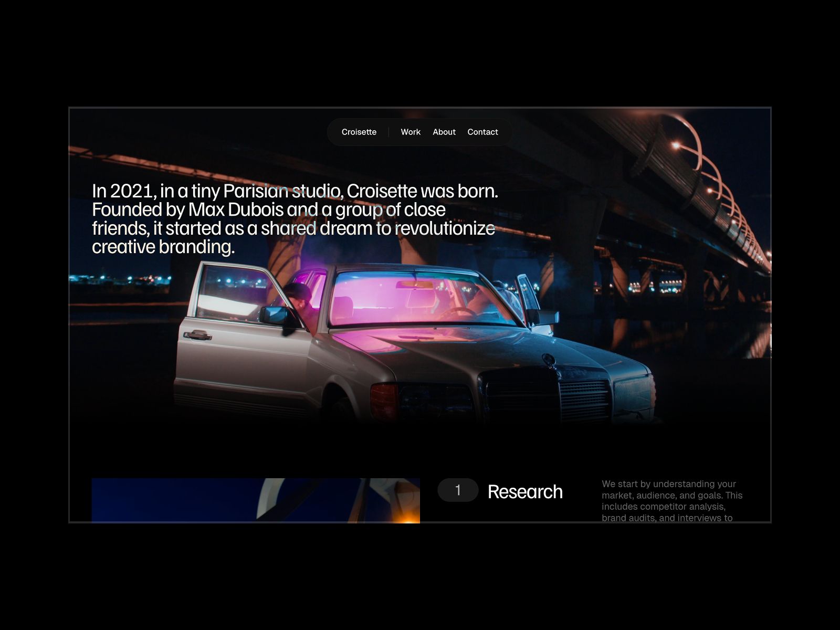The width and height of the screenshot is (840, 630).
Task: Open the blue thumbnail image beside Research
Action: click(x=256, y=500)
